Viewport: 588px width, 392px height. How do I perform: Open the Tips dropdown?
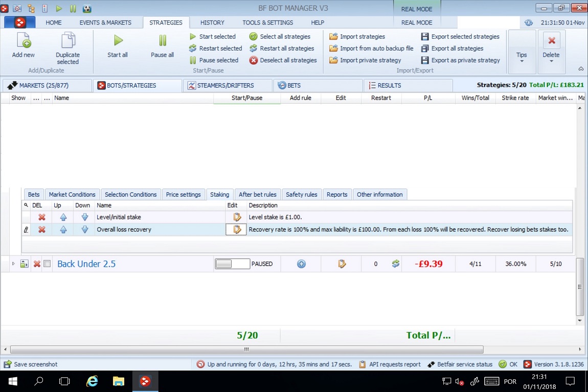point(522,52)
